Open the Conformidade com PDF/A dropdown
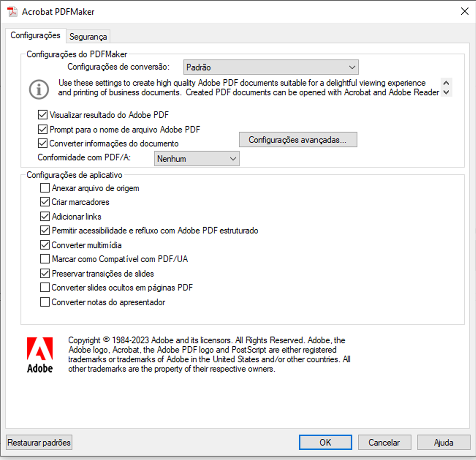Screen dimensions: 476x460 [233, 158]
